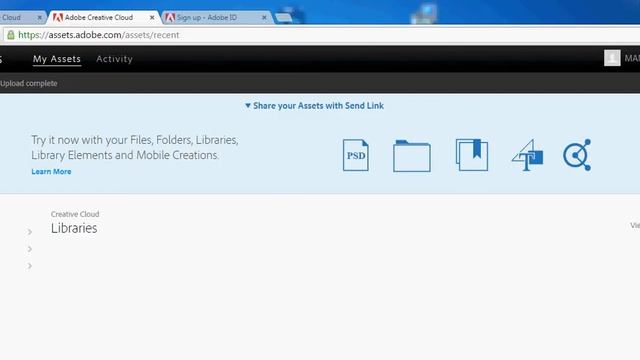
Task: Click the green padlock security icon
Action: pos(11,35)
